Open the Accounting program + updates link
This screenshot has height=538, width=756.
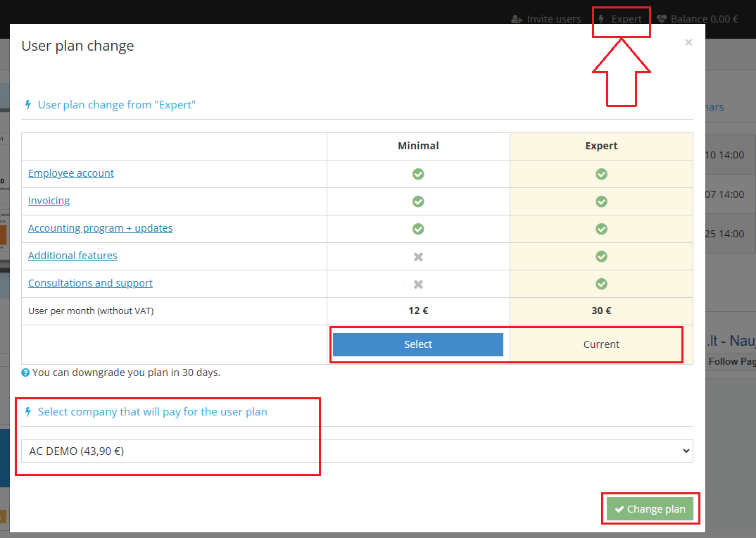pos(100,228)
